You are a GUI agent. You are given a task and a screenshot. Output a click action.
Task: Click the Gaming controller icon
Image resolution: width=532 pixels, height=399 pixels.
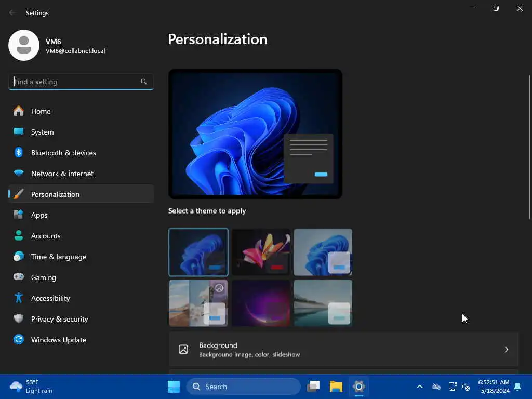[x=19, y=277]
